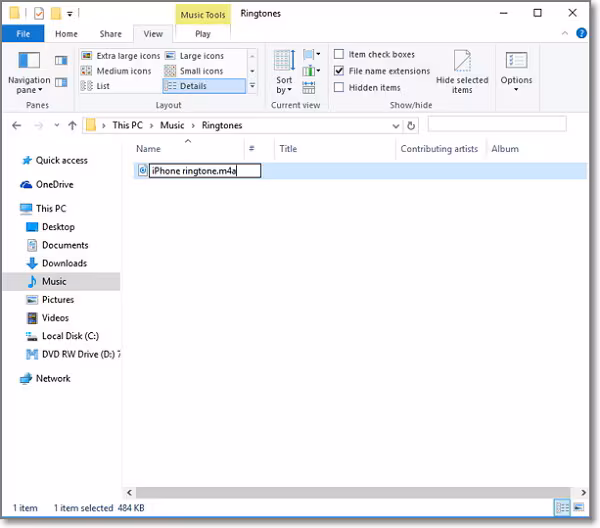Click the iPhone ringtone.m4a file icon

pyautogui.click(x=142, y=171)
